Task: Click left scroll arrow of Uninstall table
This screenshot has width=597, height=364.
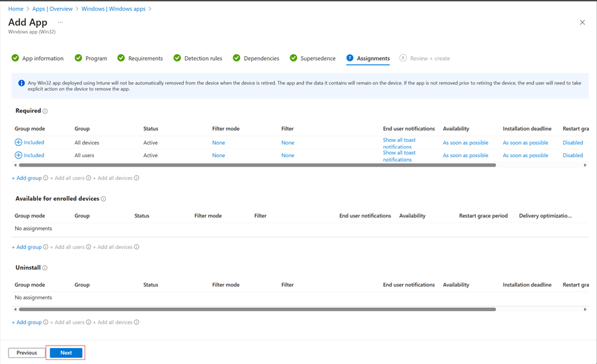Action: (x=15, y=310)
